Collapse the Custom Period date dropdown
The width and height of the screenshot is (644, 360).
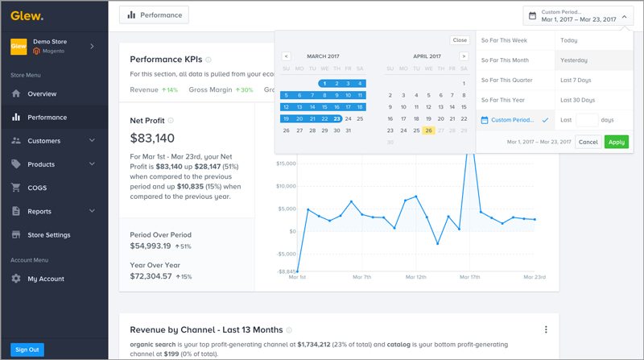coord(625,17)
